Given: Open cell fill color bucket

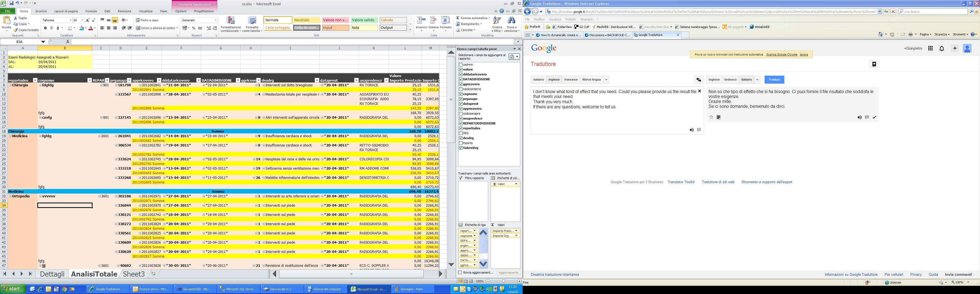Looking at the screenshot, I should [81, 28].
